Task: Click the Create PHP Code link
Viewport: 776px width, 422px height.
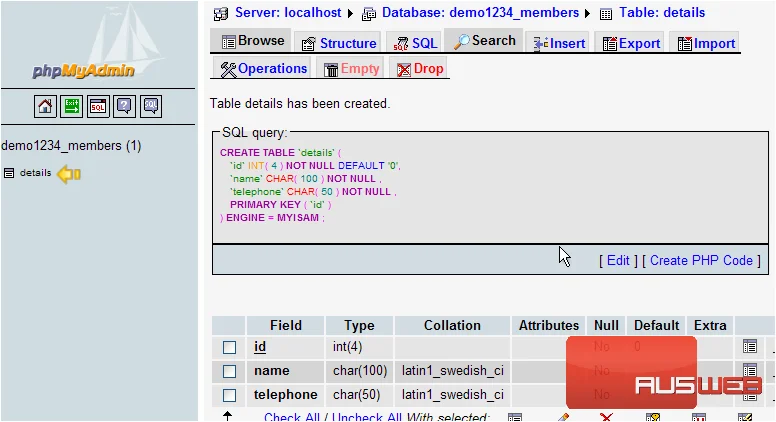Action: pyautogui.click(x=701, y=260)
